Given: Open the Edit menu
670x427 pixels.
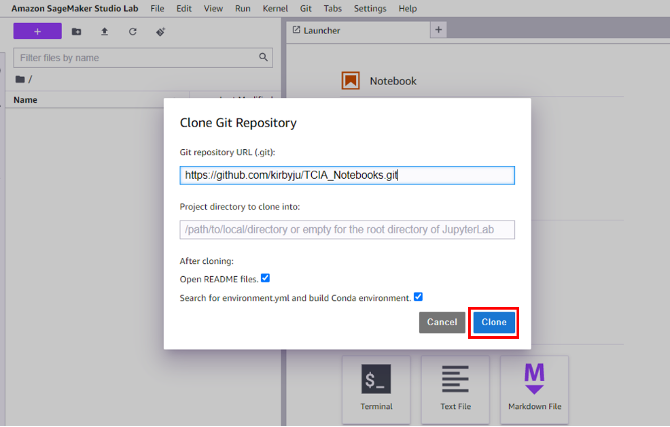Looking at the screenshot, I should pos(184,9).
